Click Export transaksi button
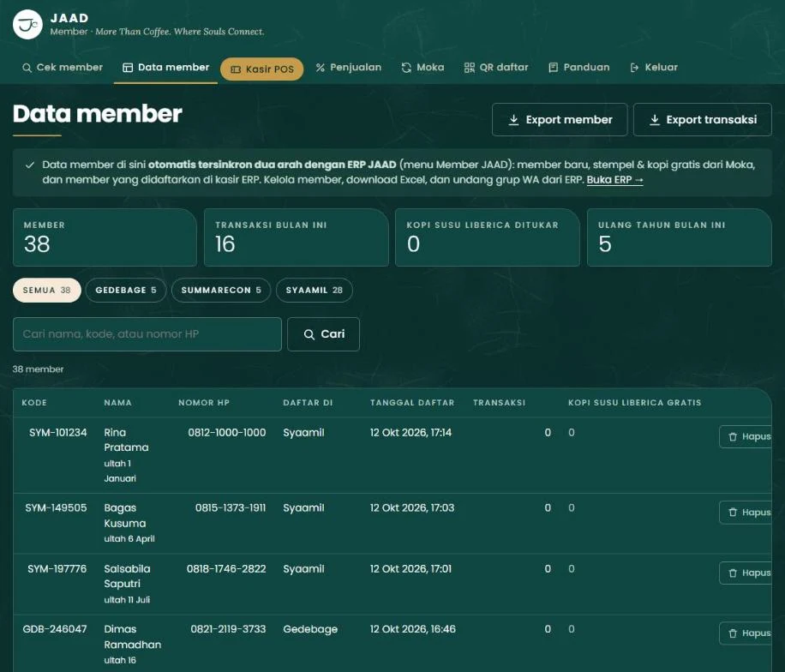 click(x=703, y=120)
